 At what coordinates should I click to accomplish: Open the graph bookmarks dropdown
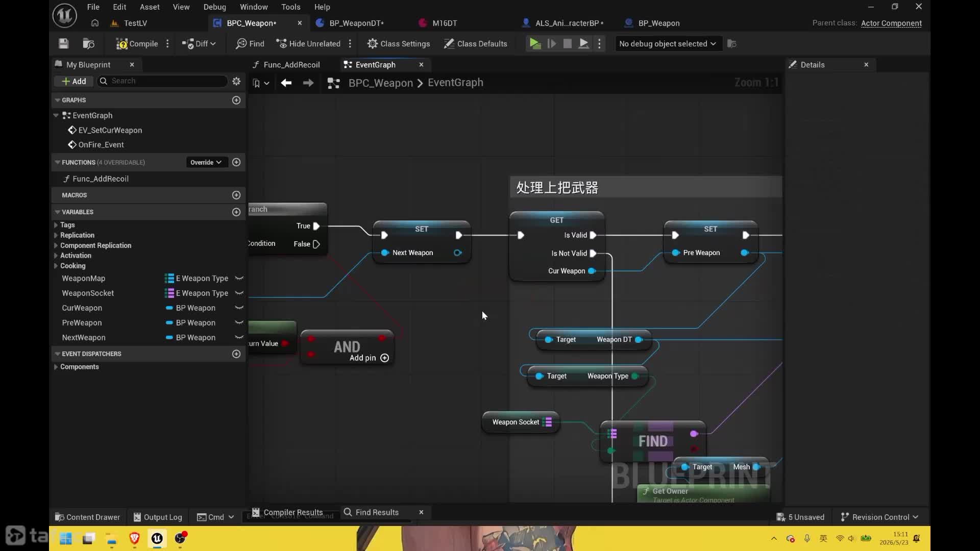click(261, 83)
